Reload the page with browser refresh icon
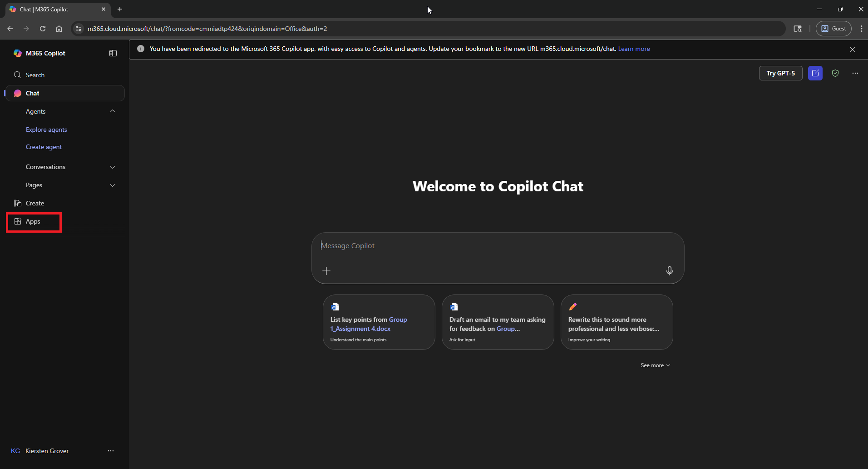Image resolution: width=868 pixels, height=469 pixels. click(x=43, y=29)
